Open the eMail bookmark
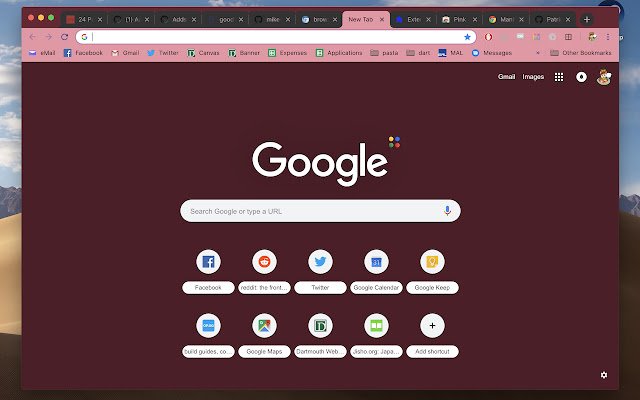 coord(42,53)
